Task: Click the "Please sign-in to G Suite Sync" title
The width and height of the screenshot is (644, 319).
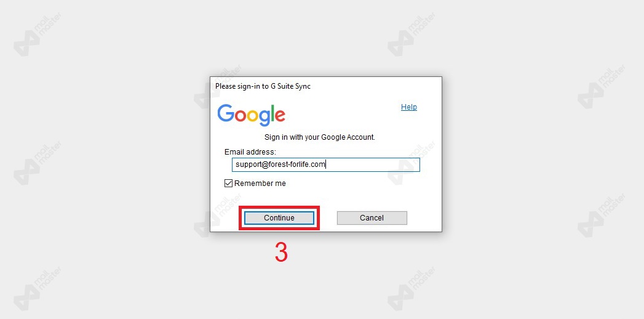Action: pos(263,86)
